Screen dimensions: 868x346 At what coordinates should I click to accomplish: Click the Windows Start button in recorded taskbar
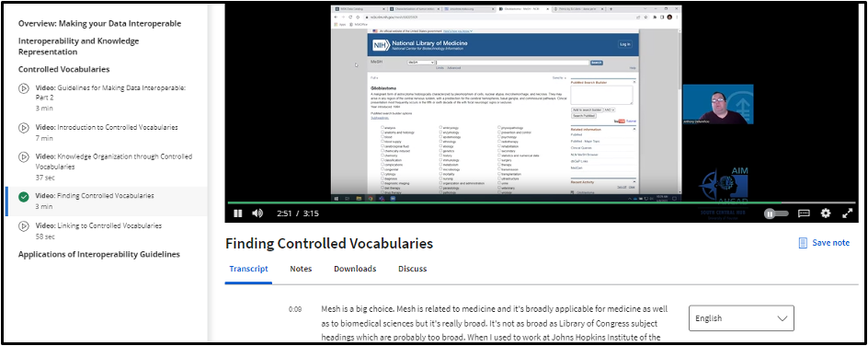pyautogui.click(x=336, y=198)
